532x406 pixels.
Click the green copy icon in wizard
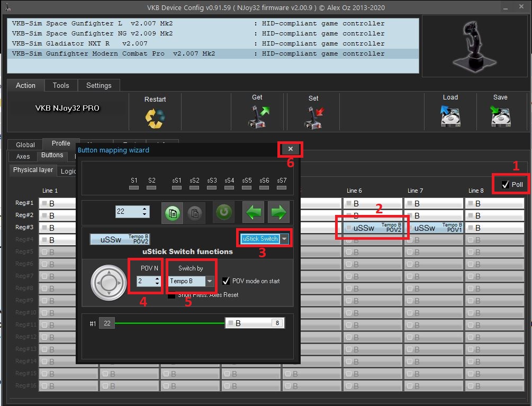172,212
